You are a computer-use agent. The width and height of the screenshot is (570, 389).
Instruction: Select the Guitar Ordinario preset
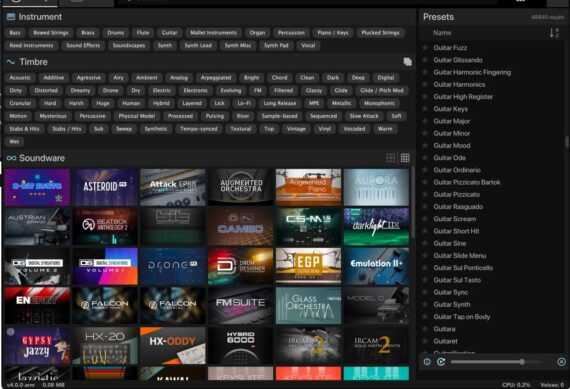pyautogui.click(x=457, y=170)
